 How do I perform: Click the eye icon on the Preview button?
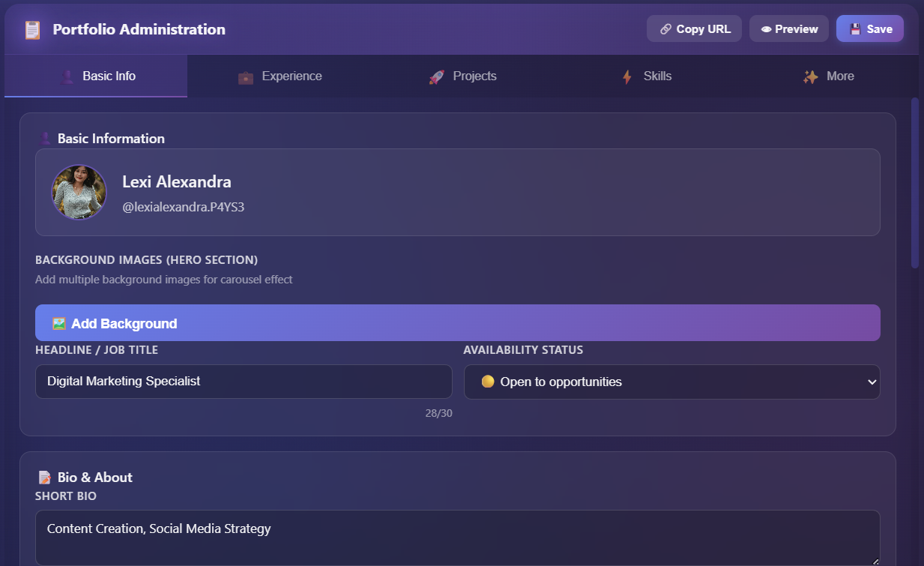(x=767, y=28)
